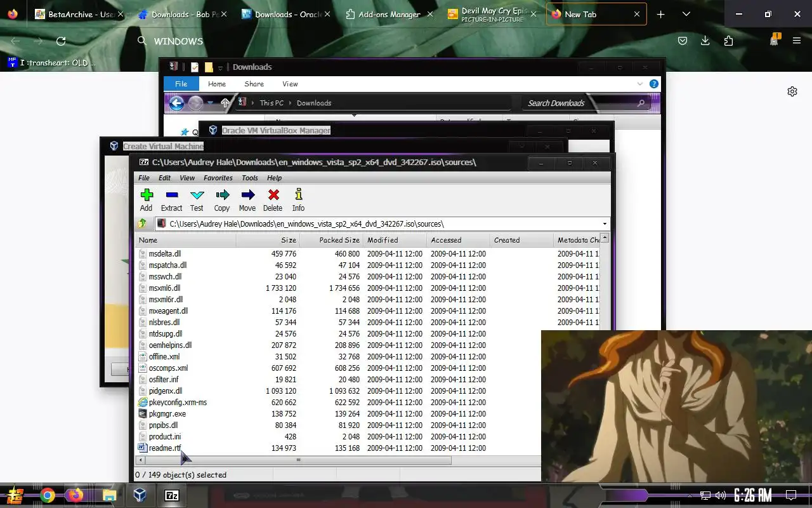Open the 7-Zip Favorites menu
This screenshot has width=812, height=508.
click(218, 178)
